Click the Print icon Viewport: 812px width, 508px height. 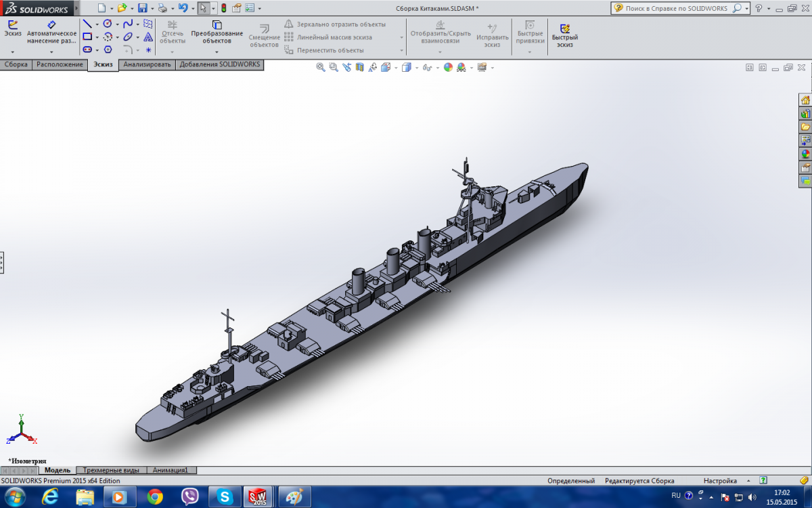tap(162, 8)
